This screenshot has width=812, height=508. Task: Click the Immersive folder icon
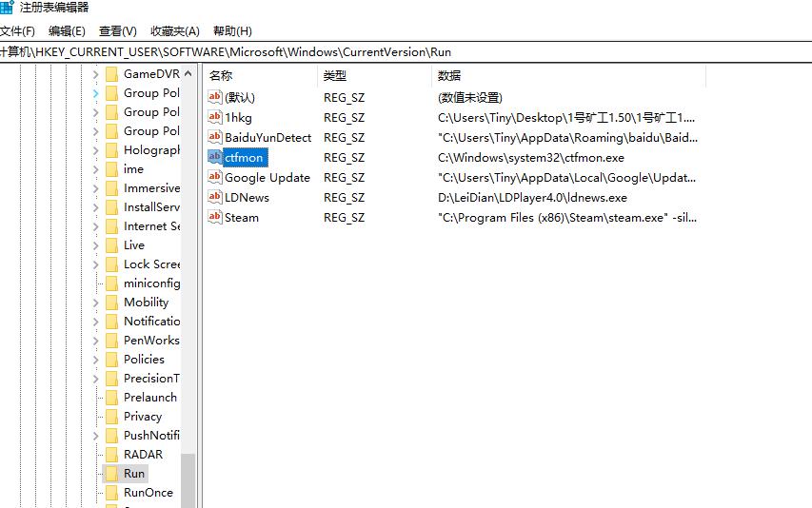[111, 188]
